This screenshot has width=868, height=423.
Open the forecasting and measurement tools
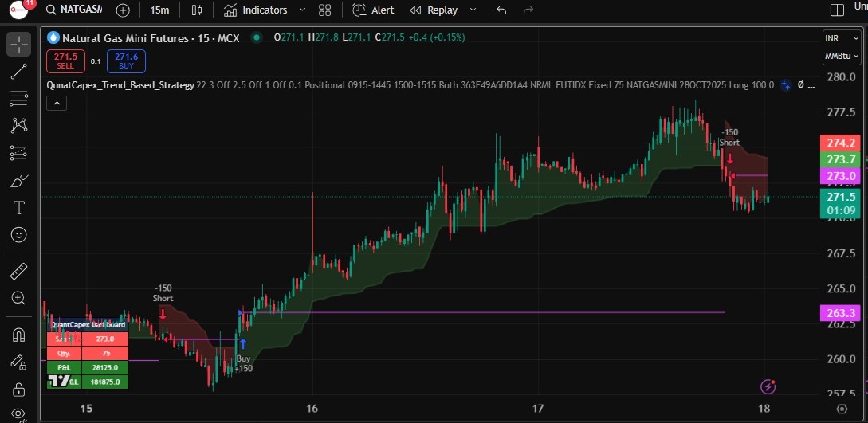(19, 153)
